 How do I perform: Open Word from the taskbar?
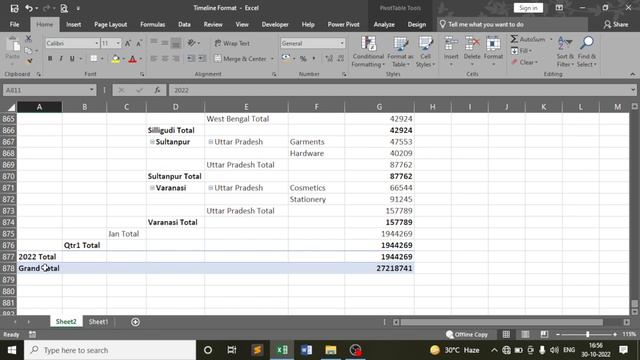tap(306, 350)
